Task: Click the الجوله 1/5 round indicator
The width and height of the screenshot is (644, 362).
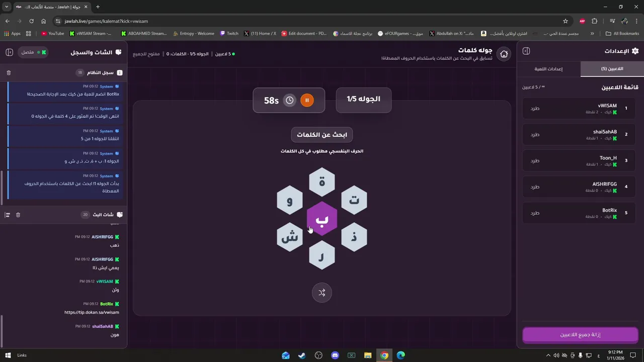Action: click(363, 100)
